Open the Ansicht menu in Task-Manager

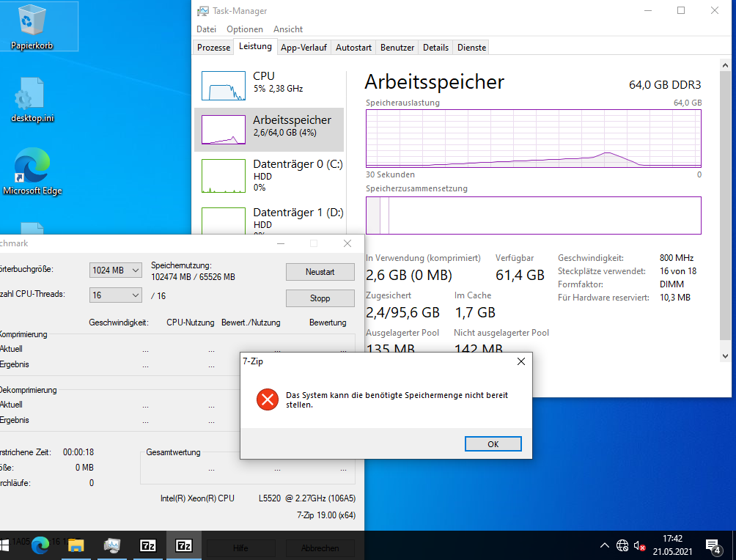[288, 29]
